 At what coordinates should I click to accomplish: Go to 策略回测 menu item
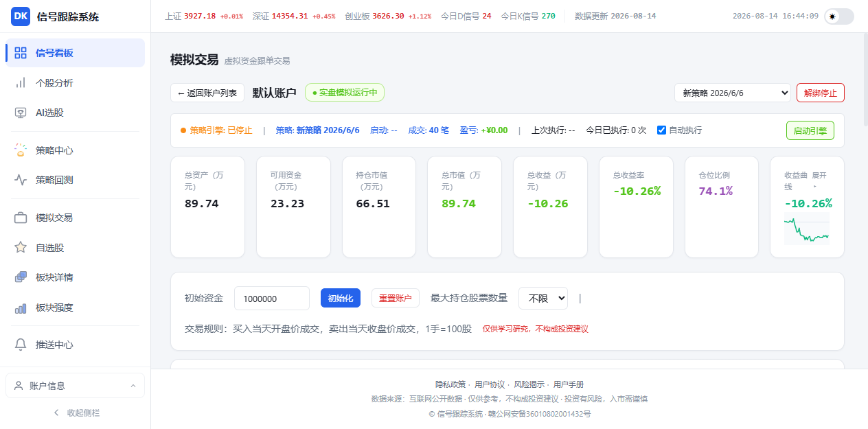click(x=75, y=180)
